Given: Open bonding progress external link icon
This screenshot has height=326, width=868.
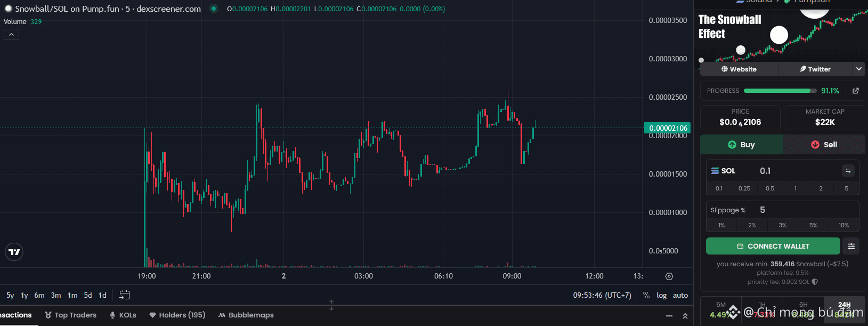Looking at the screenshot, I should [x=856, y=91].
